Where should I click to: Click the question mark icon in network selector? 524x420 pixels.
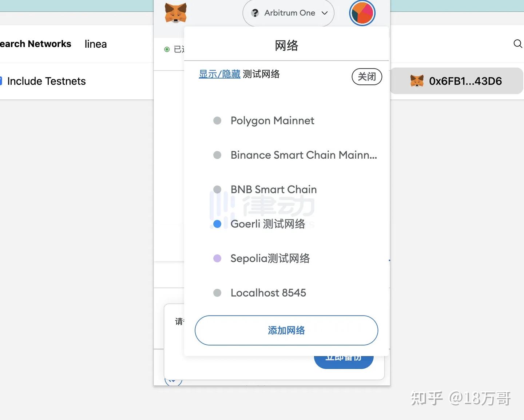255,13
